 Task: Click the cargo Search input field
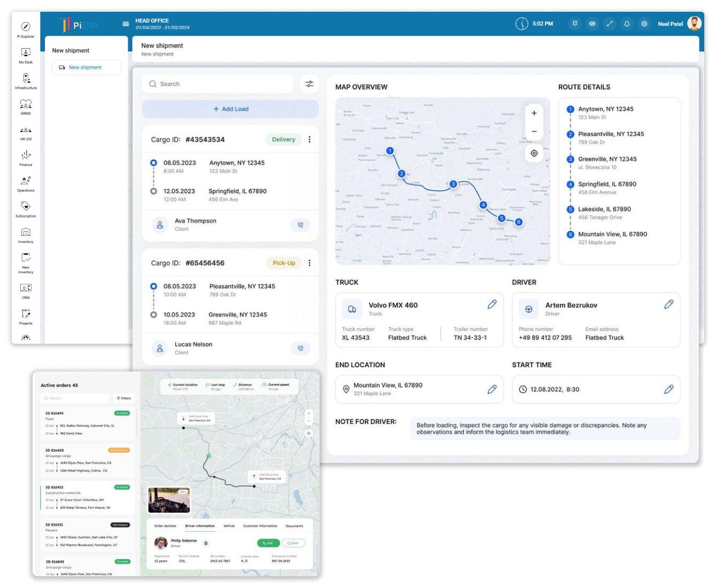tap(219, 84)
